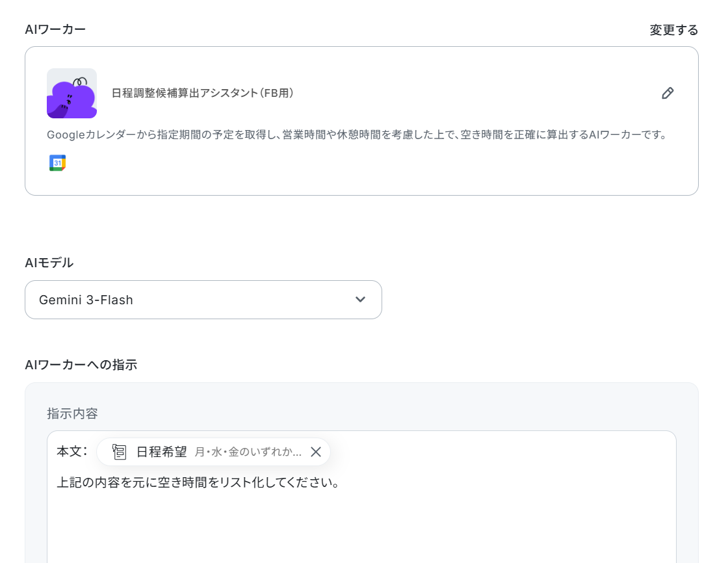Click the 月・水・金のいずれか chip value text
This screenshot has height=563, width=728.
point(248,452)
